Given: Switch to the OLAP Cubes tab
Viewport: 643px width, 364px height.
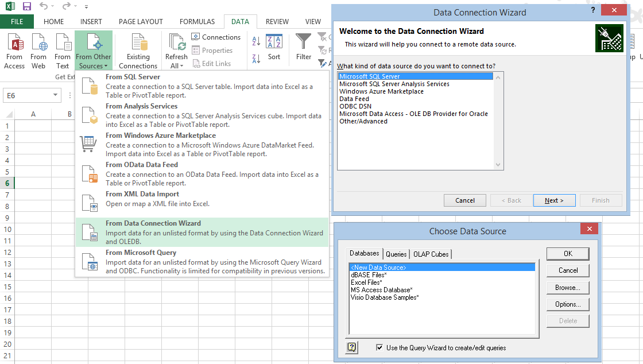Looking at the screenshot, I should pyautogui.click(x=431, y=254).
